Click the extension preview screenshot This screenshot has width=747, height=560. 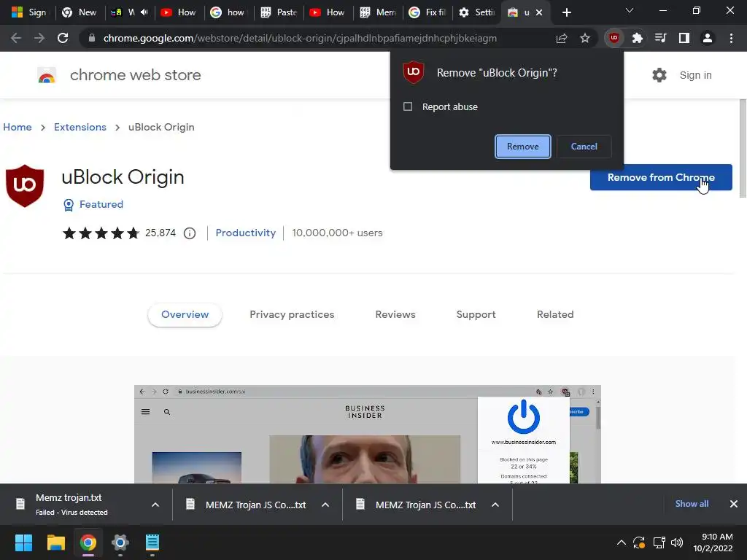click(x=368, y=435)
